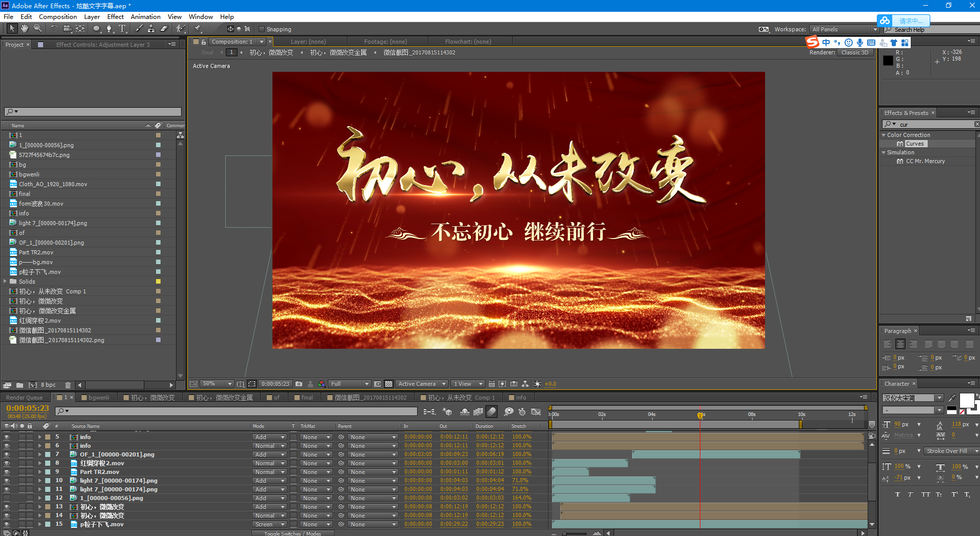
Task: Select the Eraser tool
Action: click(x=164, y=29)
